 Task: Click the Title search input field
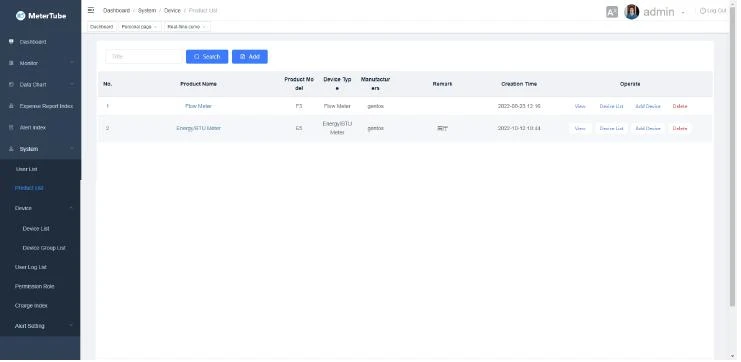(144, 57)
